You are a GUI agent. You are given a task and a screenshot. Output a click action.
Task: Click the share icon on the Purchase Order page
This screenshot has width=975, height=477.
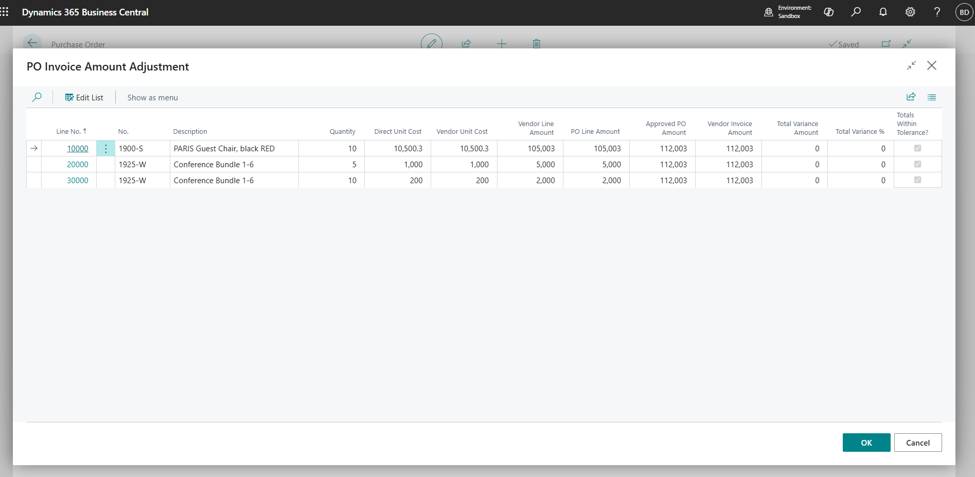(x=466, y=44)
